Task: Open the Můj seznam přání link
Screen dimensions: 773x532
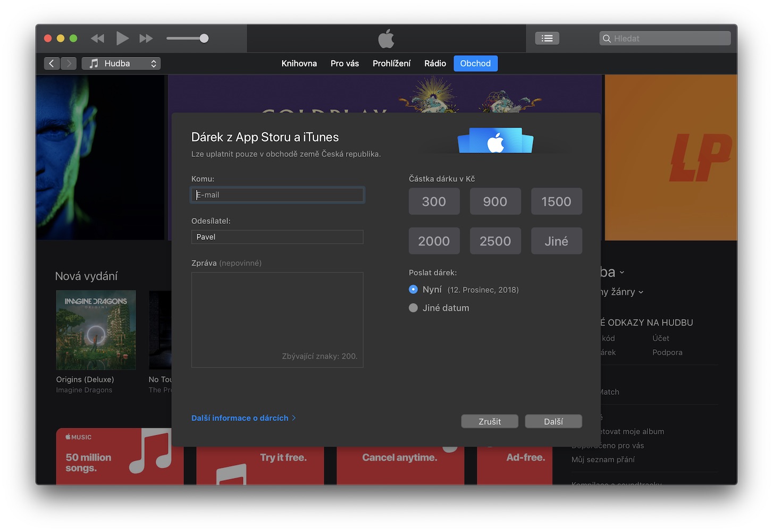Action: coord(603,460)
